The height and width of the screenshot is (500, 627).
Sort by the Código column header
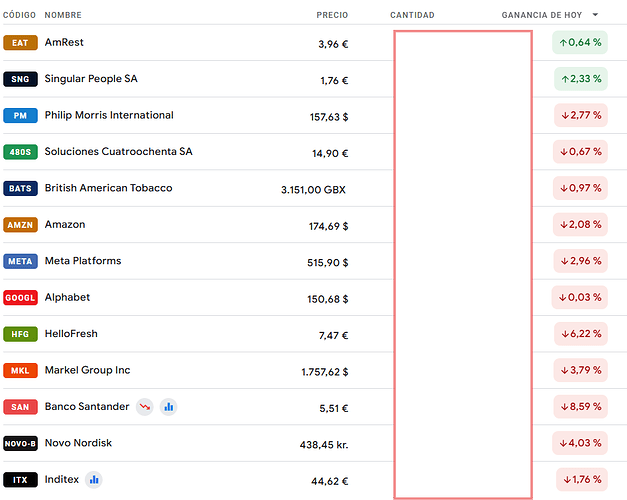click(19, 15)
